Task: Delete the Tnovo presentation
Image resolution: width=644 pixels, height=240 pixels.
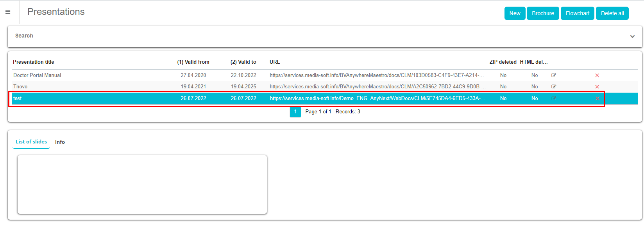Action: pos(597,87)
